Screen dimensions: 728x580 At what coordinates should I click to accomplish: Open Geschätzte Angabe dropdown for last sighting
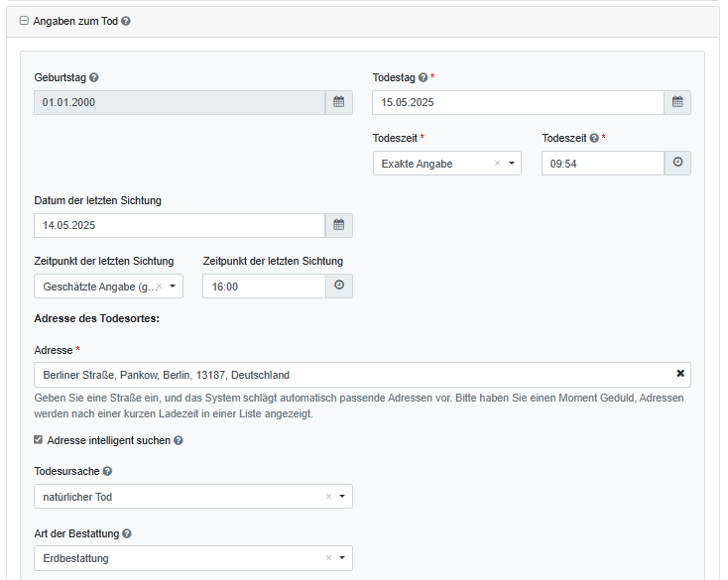point(173,287)
